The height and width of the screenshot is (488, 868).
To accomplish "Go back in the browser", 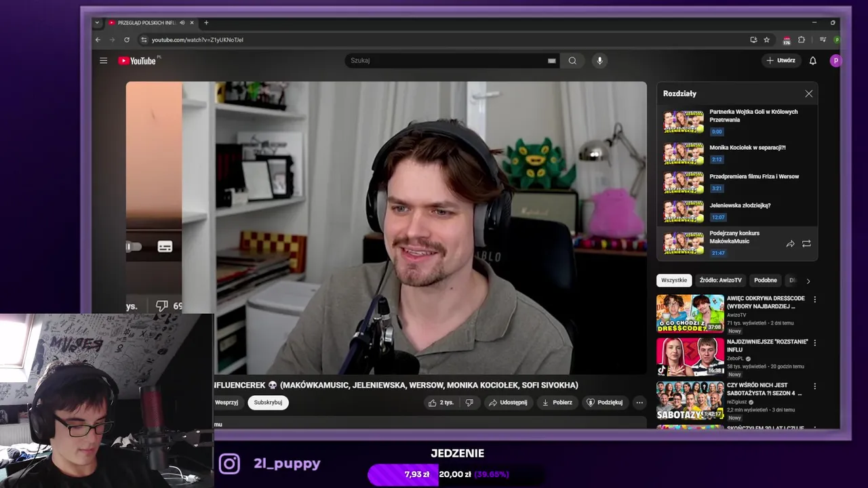I will [98, 39].
